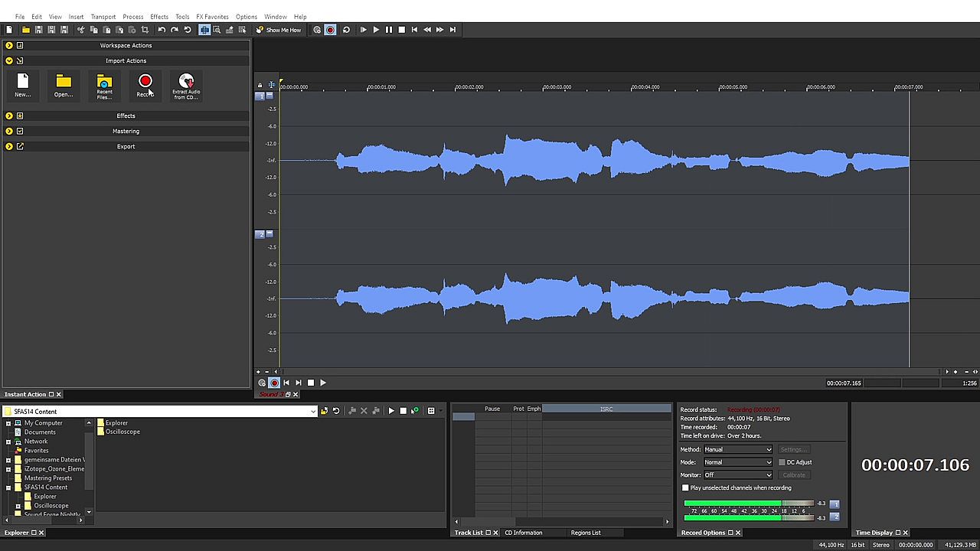Click the Record button in the main toolbar
980x551 pixels.
[330, 30]
